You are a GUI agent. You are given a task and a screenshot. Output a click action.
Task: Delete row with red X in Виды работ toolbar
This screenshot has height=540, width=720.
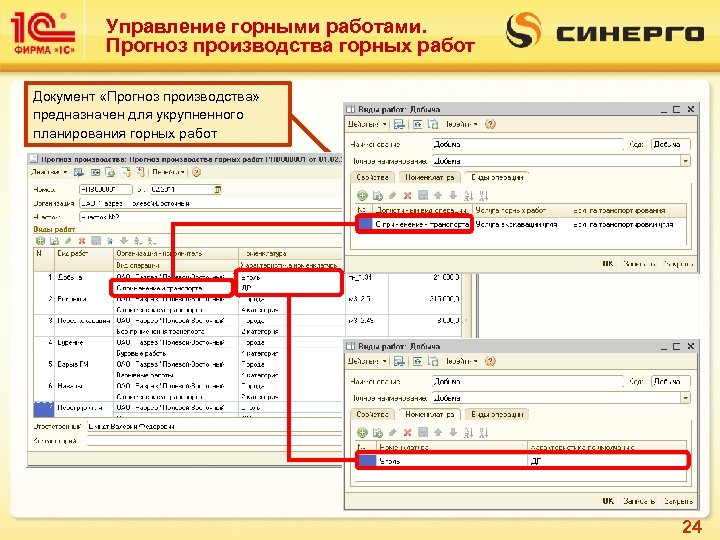82,241
